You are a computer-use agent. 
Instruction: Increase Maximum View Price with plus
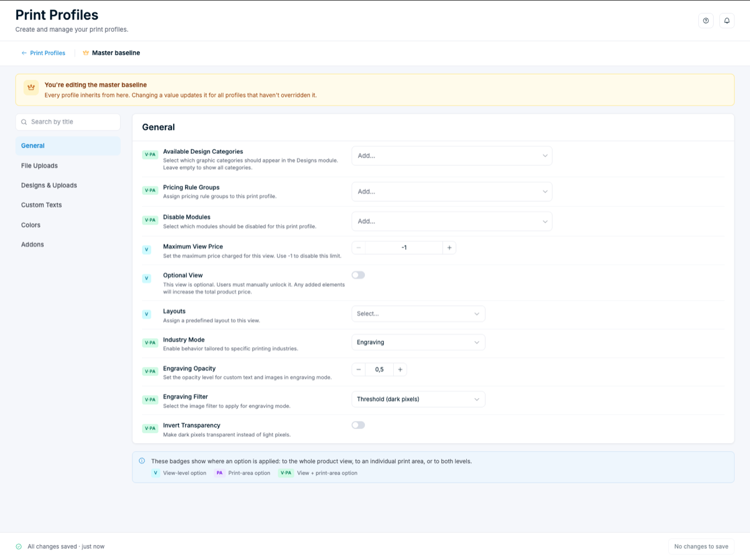click(x=449, y=248)
